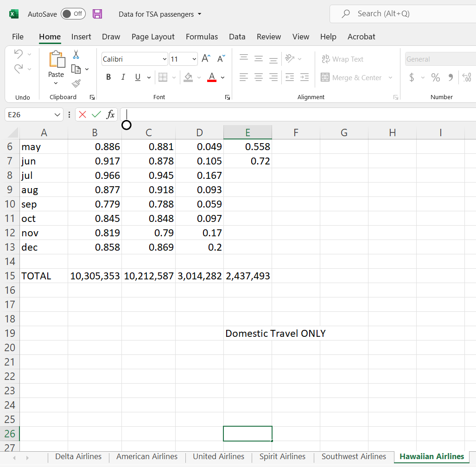Increase indent
476x467 pixels.
[305, 77]
